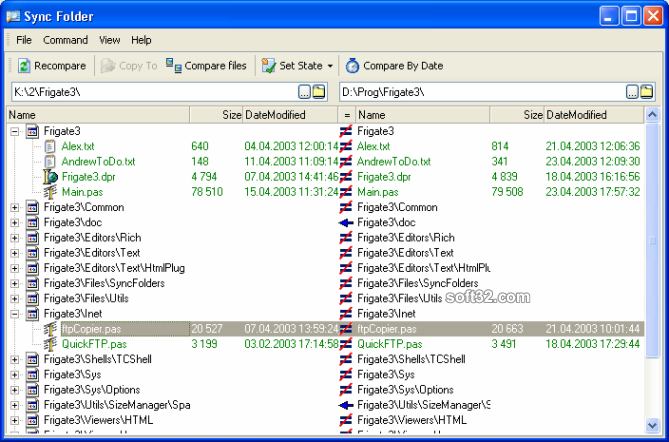Click the blue left arrow for Frigate3\doc

tap(346, 222)
